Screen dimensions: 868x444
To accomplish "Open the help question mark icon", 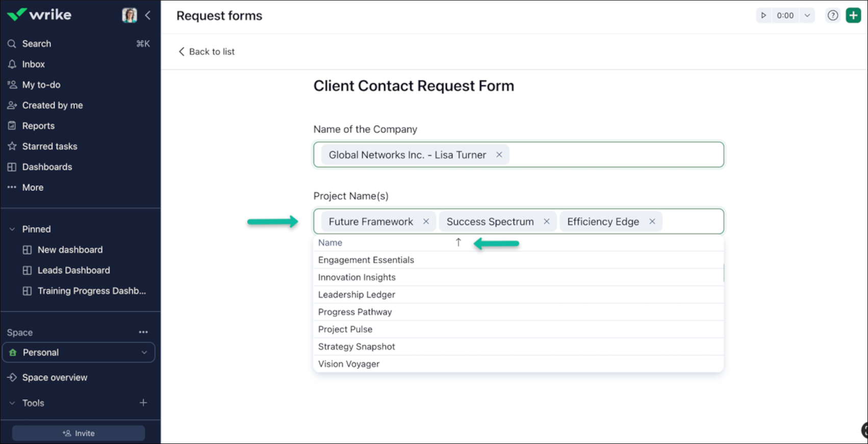I will (832, 15).
